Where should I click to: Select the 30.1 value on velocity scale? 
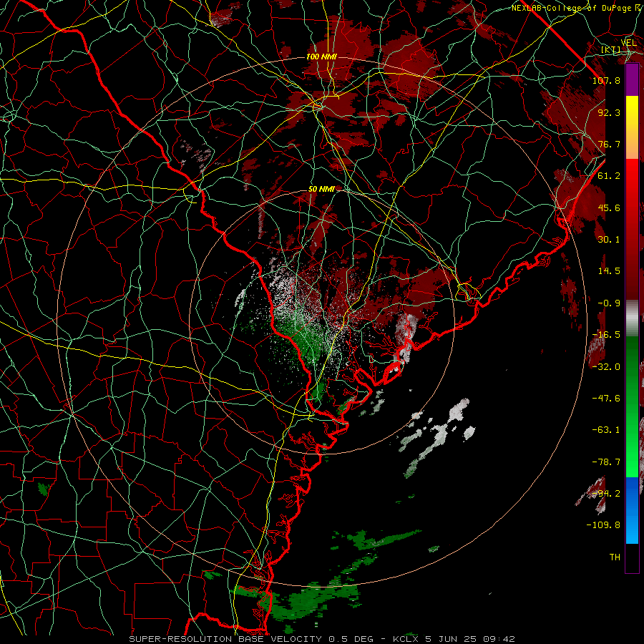[x=609, y=240]
